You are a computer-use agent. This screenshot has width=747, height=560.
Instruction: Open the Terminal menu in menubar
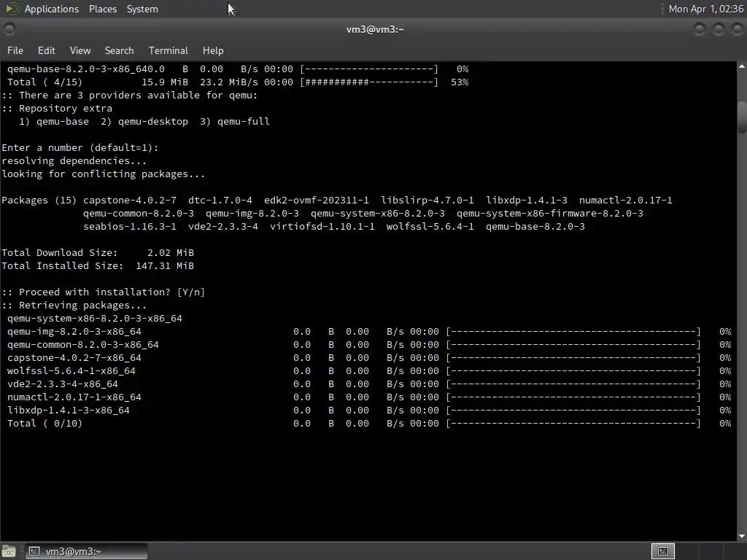click(169, 50)
